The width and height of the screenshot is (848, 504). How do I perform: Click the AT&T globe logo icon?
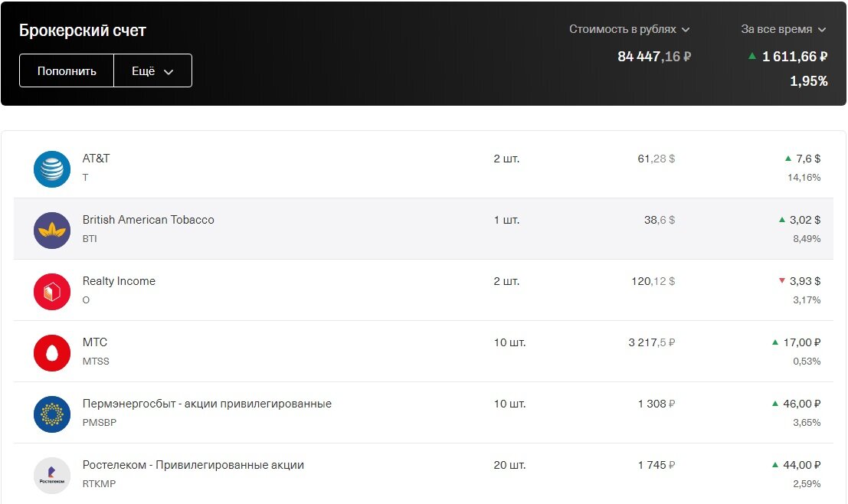click(x=52, y=169)
